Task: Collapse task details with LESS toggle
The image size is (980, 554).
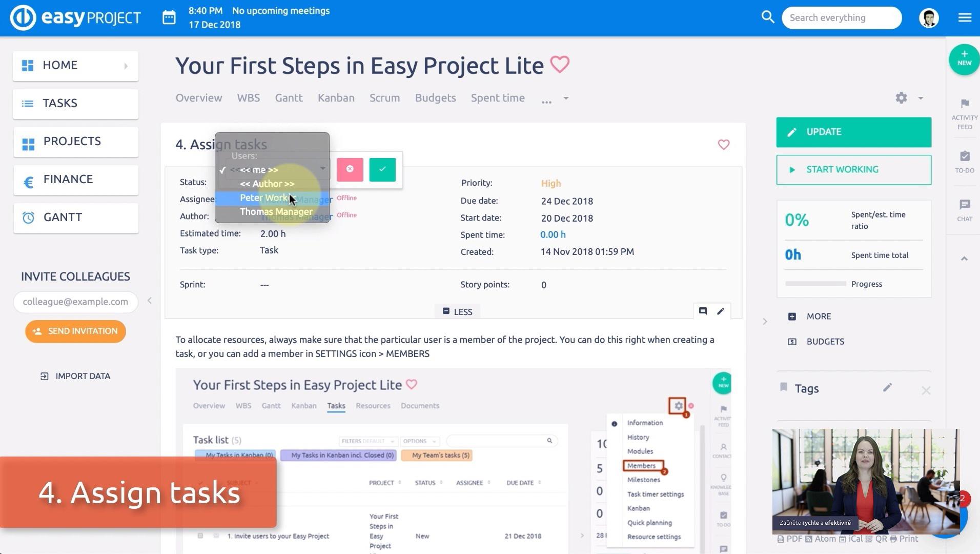Action: point(457,311)
